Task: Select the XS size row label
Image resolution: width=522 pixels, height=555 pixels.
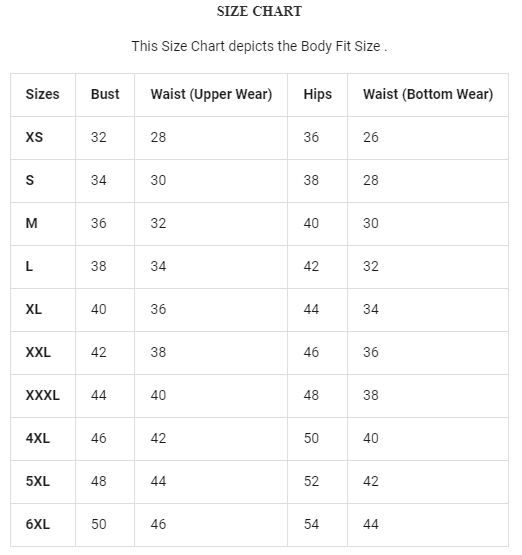Action: tap(34, 137)
